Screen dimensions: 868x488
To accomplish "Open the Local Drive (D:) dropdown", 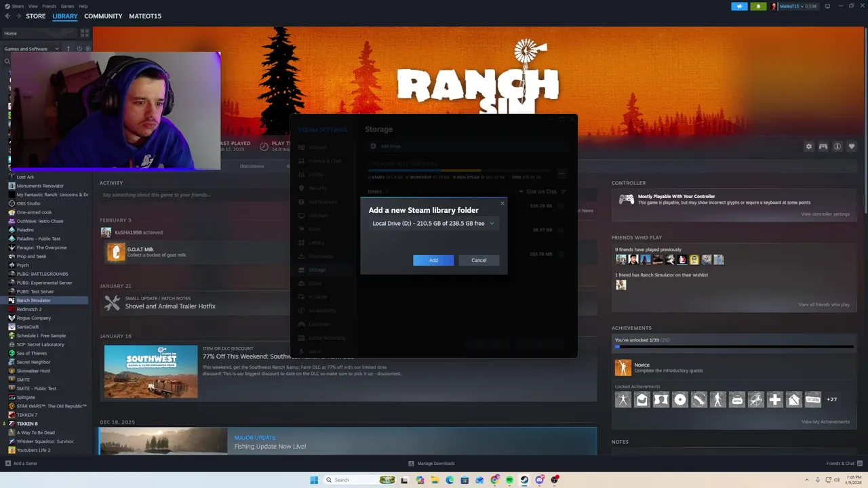I will coord(433,223).
